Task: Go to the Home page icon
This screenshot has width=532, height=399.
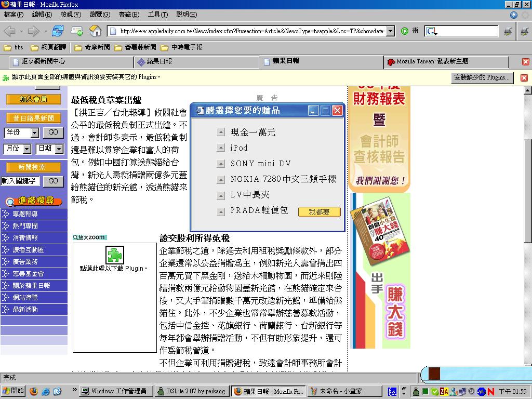Action: pos(96,31)
